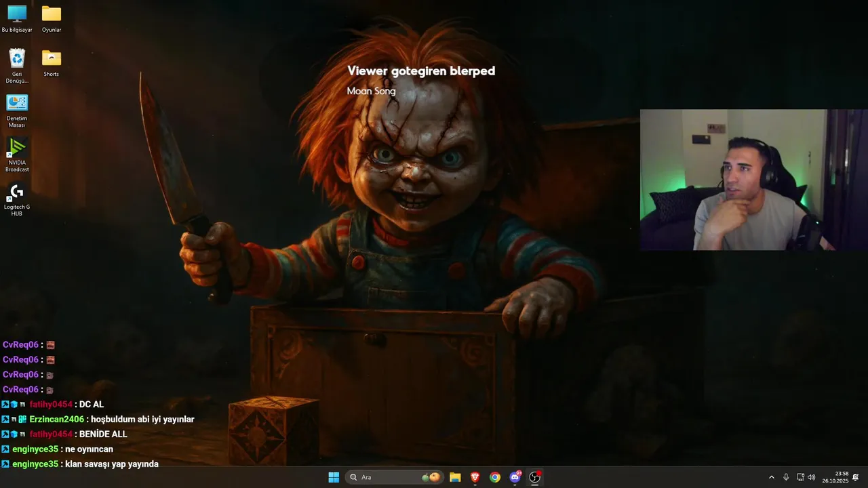
Task: Click chat message 'DC AL' from fatihy0454
Action: tap(92, 405)
